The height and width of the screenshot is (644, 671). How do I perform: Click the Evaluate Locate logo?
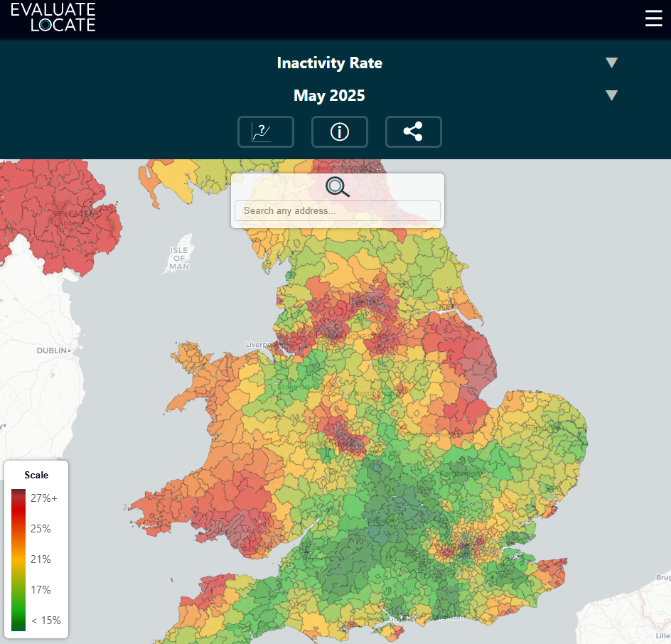(x=53, y=17)
